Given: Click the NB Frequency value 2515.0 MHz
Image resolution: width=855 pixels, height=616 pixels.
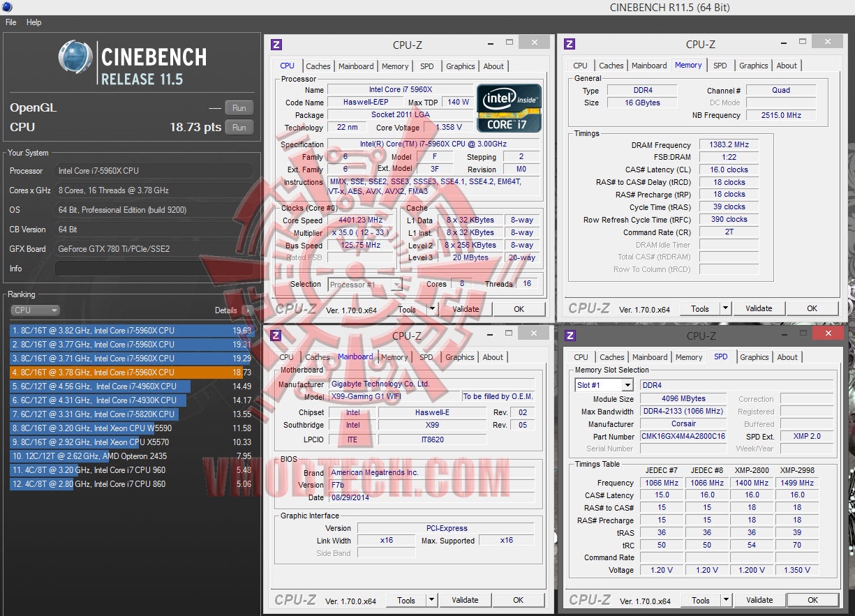Looking at the screenshot, I should (781, 115).
